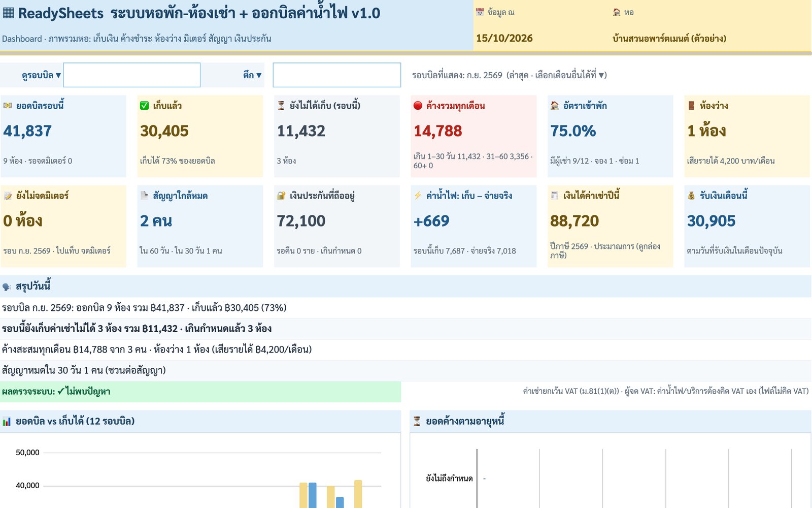Click the ReadySheets grid logo icon
This screenshot has width=812, height=508.
[x=8, y=13]
